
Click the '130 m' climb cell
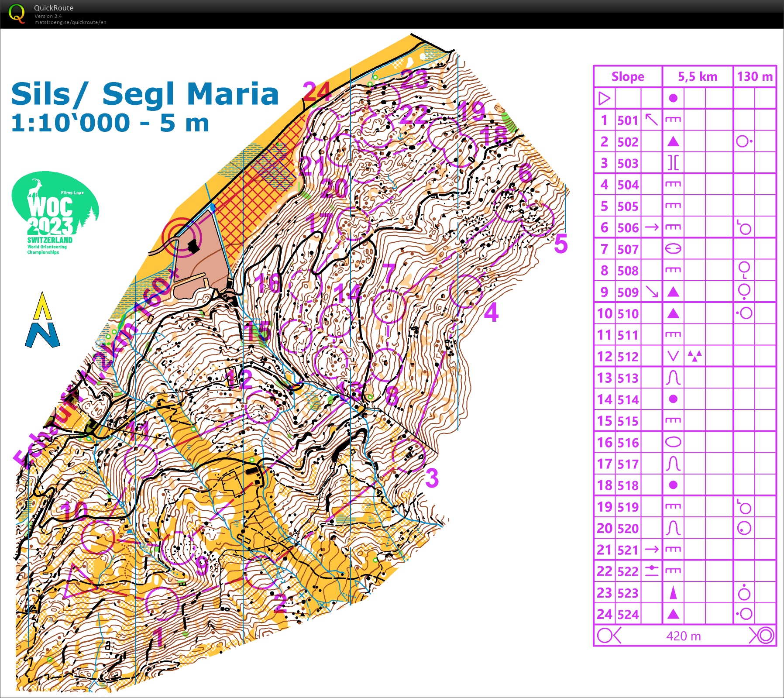(755, 76)
